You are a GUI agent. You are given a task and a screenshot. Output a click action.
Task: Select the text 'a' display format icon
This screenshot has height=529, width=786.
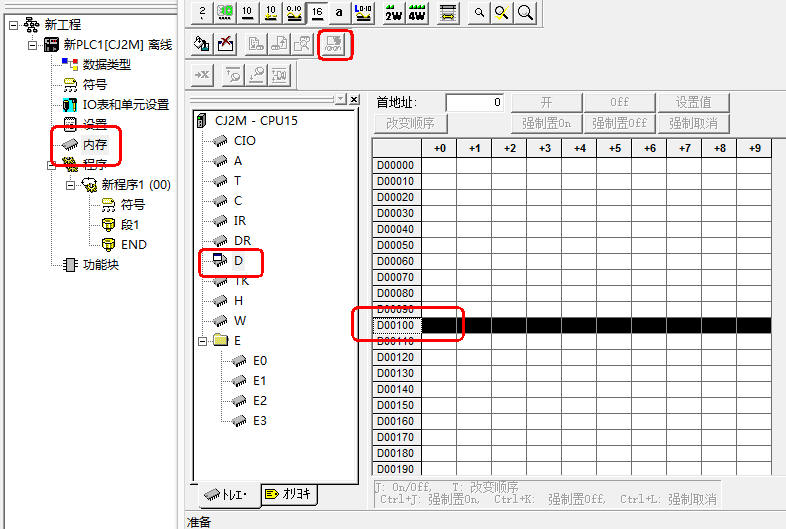pyautogui.click(x=339, y=12)
